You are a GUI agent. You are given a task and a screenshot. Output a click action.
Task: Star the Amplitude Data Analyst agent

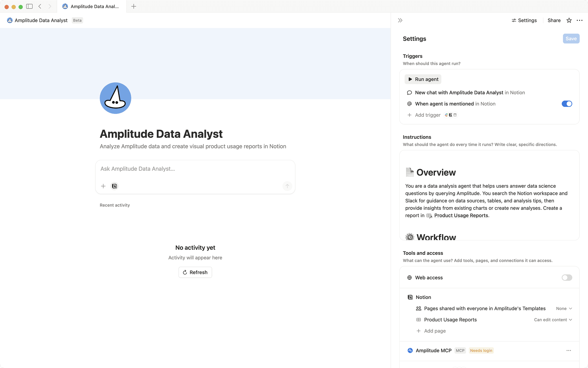(569, 20)
